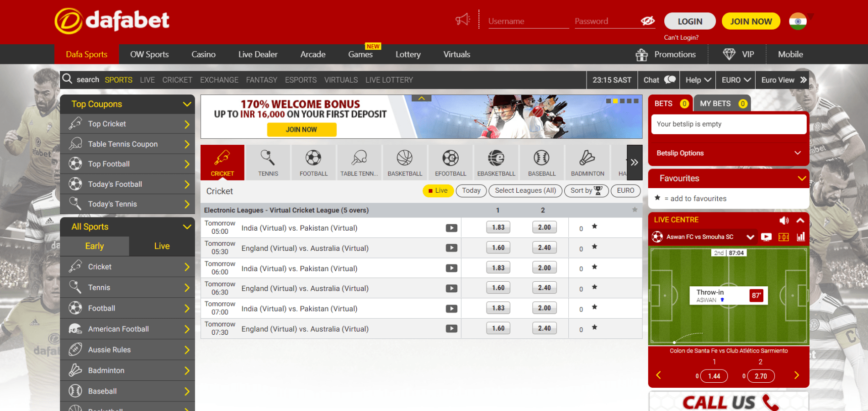The width and height of the screenshot is (868, 411).
Task: Open the search magnifier icon
Action: click(x=68, y=79)
